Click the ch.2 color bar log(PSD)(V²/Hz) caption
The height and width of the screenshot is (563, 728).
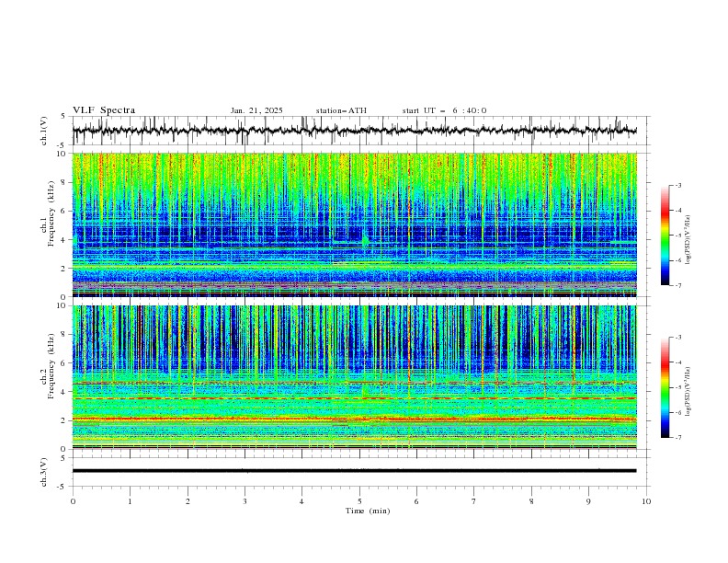click(688, 392)
